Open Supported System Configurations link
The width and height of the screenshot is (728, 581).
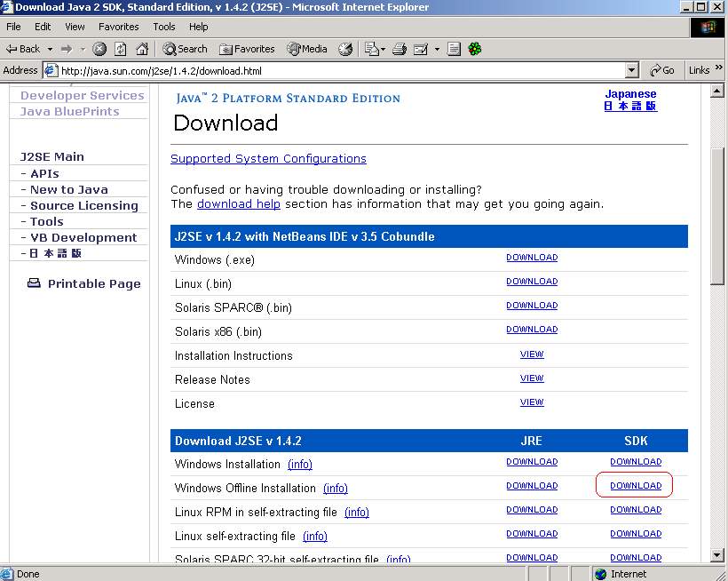click(x=268, y=158)
